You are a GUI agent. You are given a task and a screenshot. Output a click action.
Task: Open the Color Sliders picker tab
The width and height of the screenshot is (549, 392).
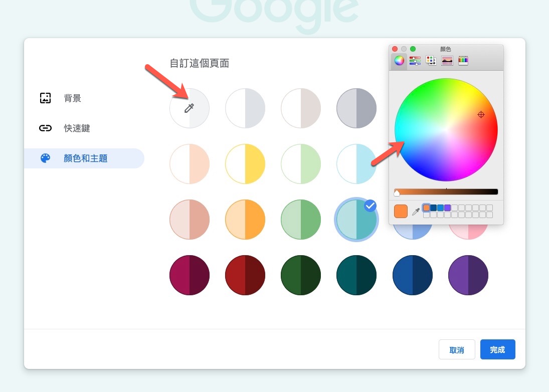[415, 61]
